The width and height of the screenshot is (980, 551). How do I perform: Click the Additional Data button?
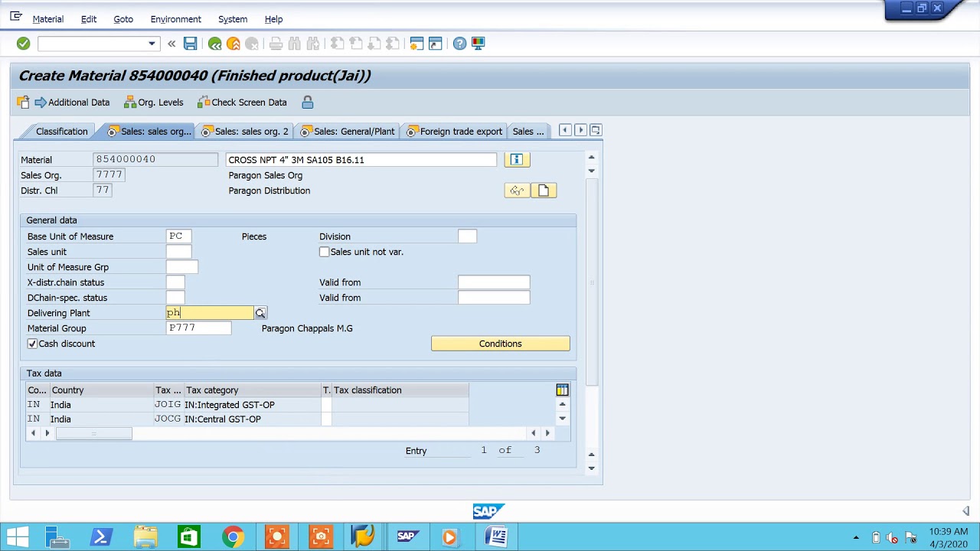72,102
